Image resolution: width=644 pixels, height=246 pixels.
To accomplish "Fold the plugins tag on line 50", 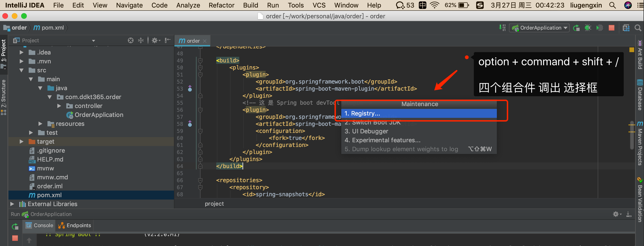I will coord(200,68).
